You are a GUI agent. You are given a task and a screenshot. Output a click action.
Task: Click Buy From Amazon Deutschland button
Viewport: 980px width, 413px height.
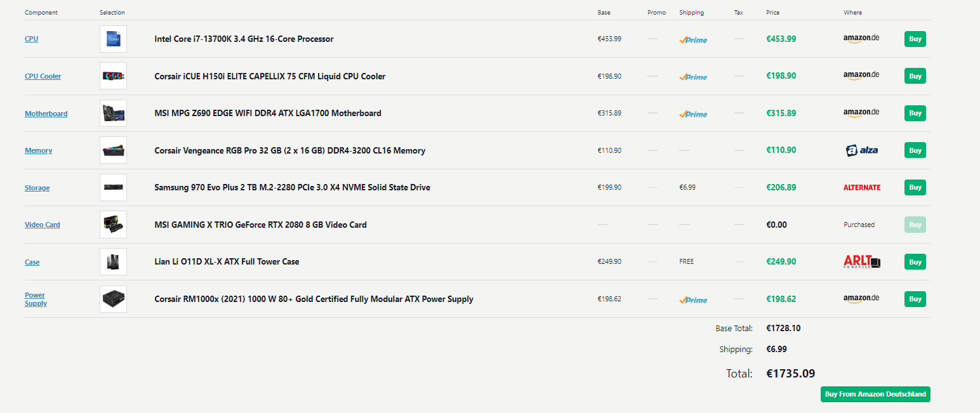tap(875, 394)
